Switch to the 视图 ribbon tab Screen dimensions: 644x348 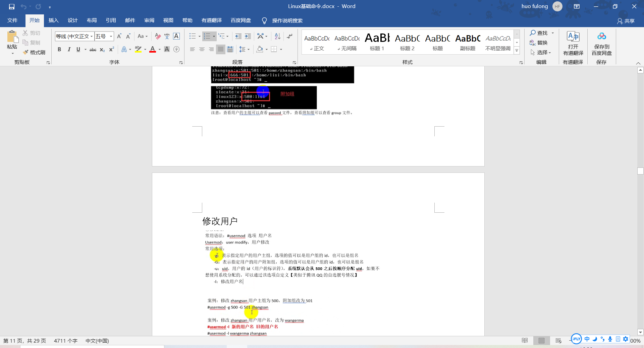(168, 20)
